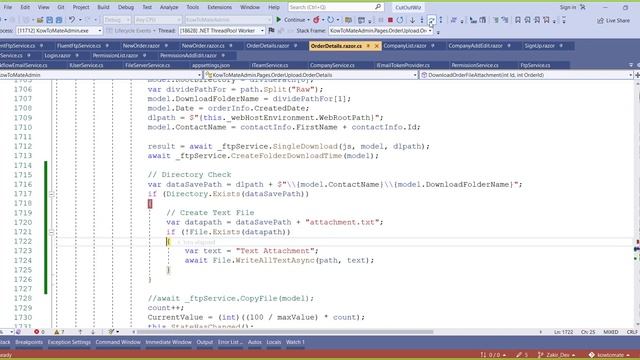This screenshot has height=360, width=640.
Task: Open the Watch 1 window tab
Action: point(295,342)
